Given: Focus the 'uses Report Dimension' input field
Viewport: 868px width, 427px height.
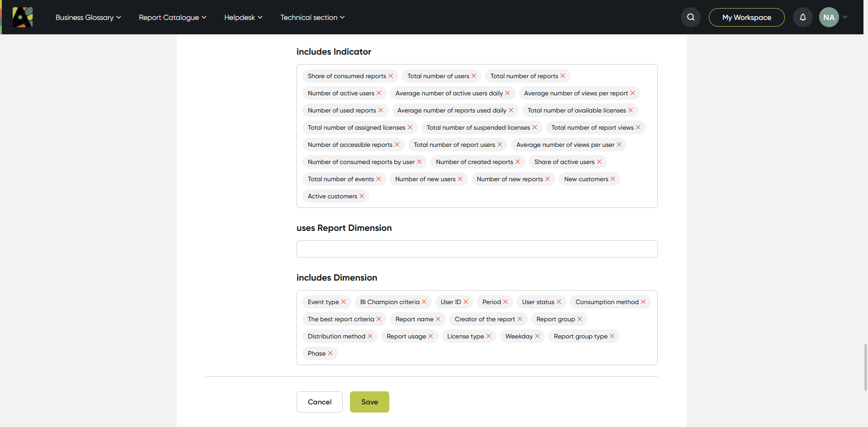Looking at the screenshot, I should click(477, 249).
